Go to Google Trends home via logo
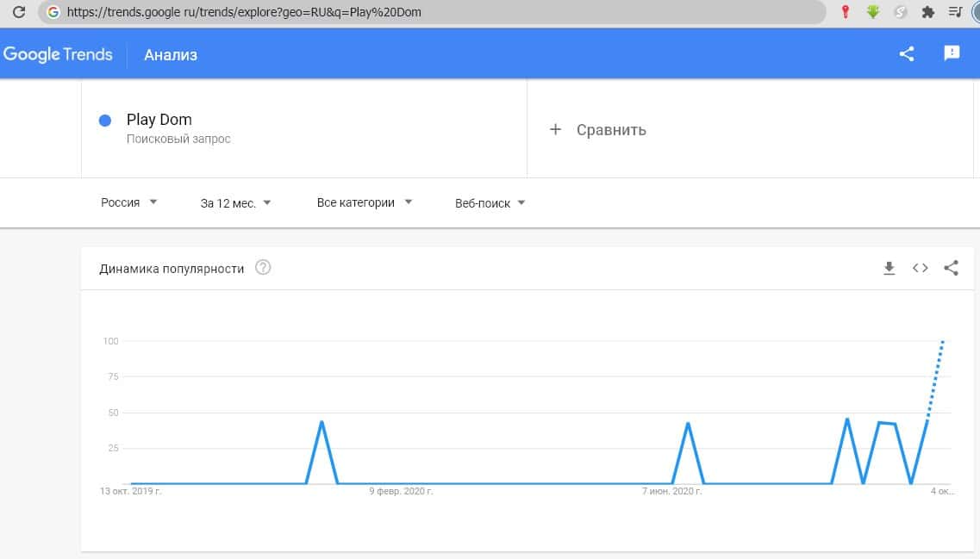This screenshot has width=980, height=559. click(x=58, y=54)
